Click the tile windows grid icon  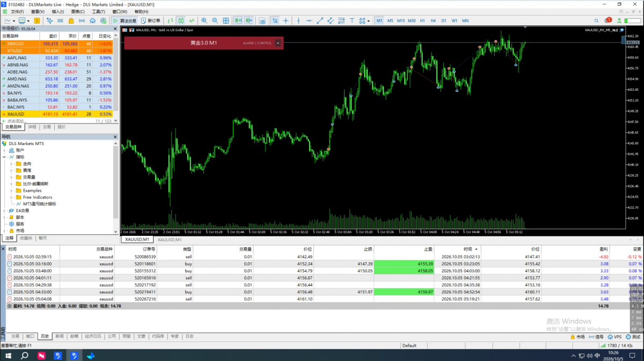226,20
